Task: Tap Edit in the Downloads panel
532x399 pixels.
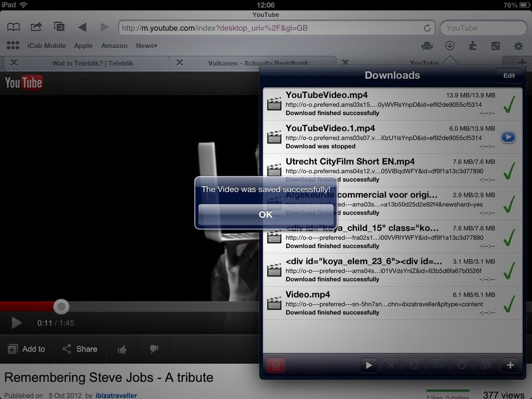Action: (509, 75)
